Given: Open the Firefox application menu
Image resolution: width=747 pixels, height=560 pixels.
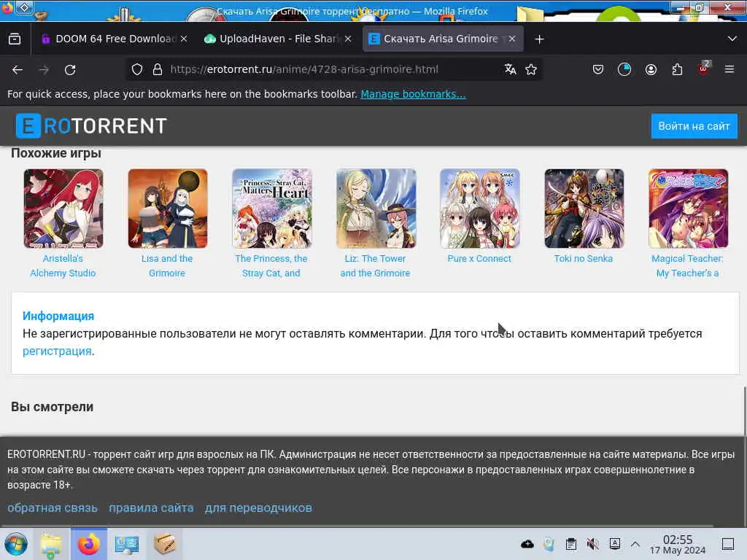Looking at the screenshot, I should pyautogui.click(x=729, y=69).
